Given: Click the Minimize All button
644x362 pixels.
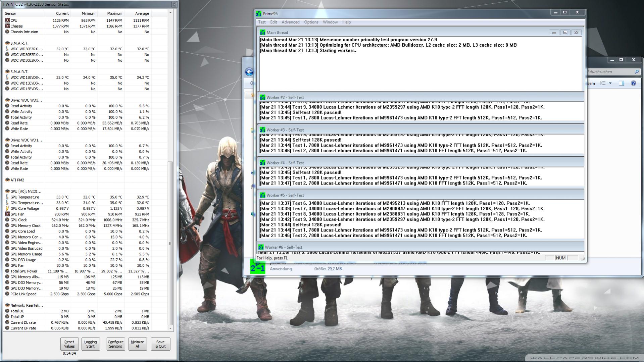Looking at the screenshot, I should [x=137, y=344].
